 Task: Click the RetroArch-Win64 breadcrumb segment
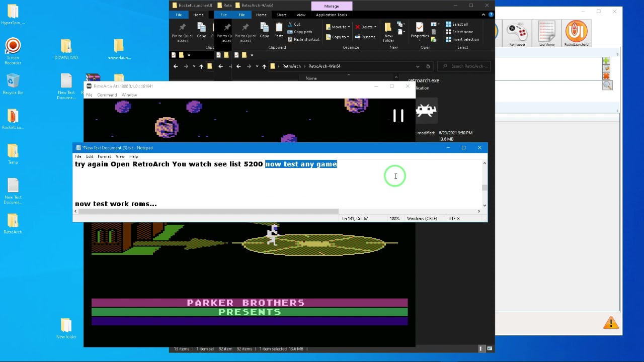(325, 66)
